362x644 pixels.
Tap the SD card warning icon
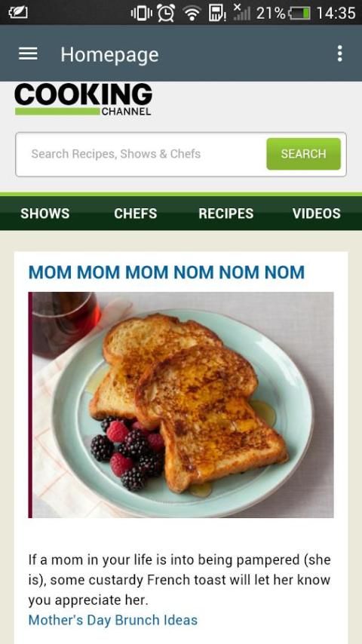pos(216,13)
